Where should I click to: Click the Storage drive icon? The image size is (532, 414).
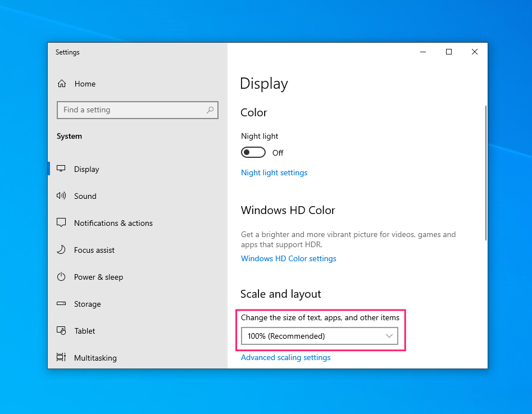61,303
